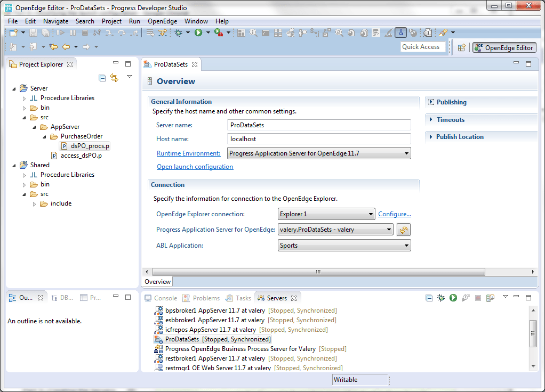Click the Configure... link
Viewport: 545px width, 392px height.
395,214
